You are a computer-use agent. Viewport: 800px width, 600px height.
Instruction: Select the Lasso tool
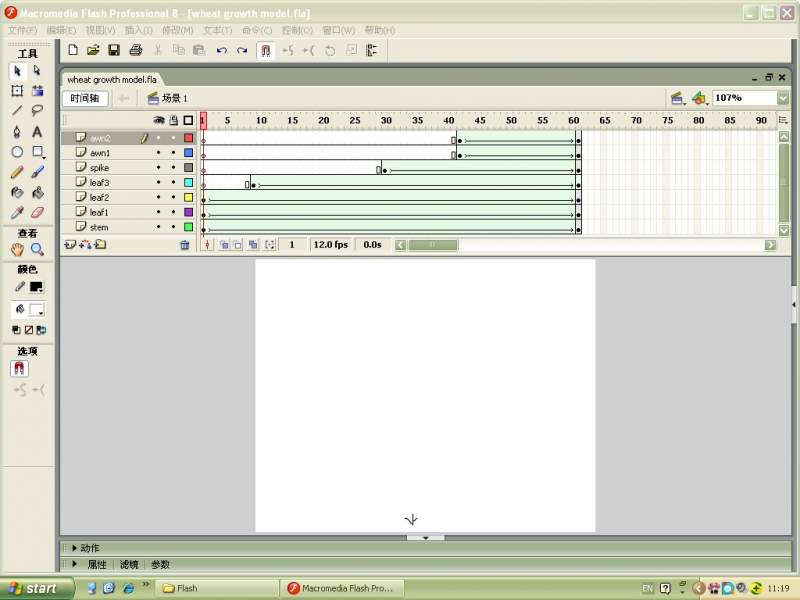pos(37,110)
